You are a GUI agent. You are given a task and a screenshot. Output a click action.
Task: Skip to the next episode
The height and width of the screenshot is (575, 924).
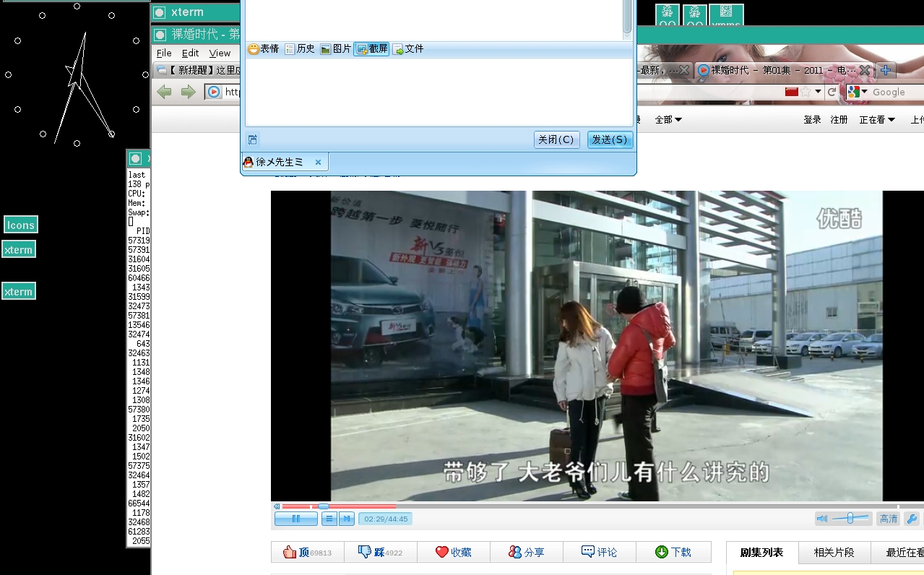[347, 519]
